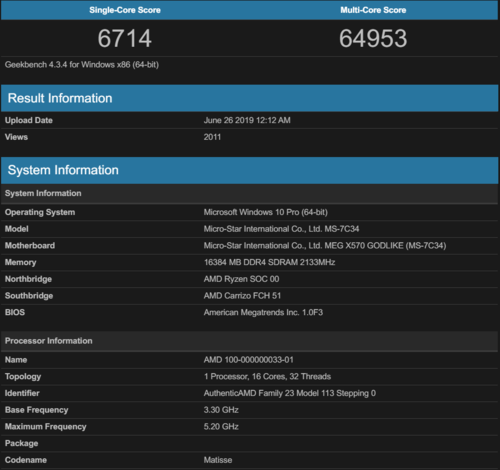Select the Northbridge label
The height and width of the screenshot is (470, 500).
click(28, 279)
